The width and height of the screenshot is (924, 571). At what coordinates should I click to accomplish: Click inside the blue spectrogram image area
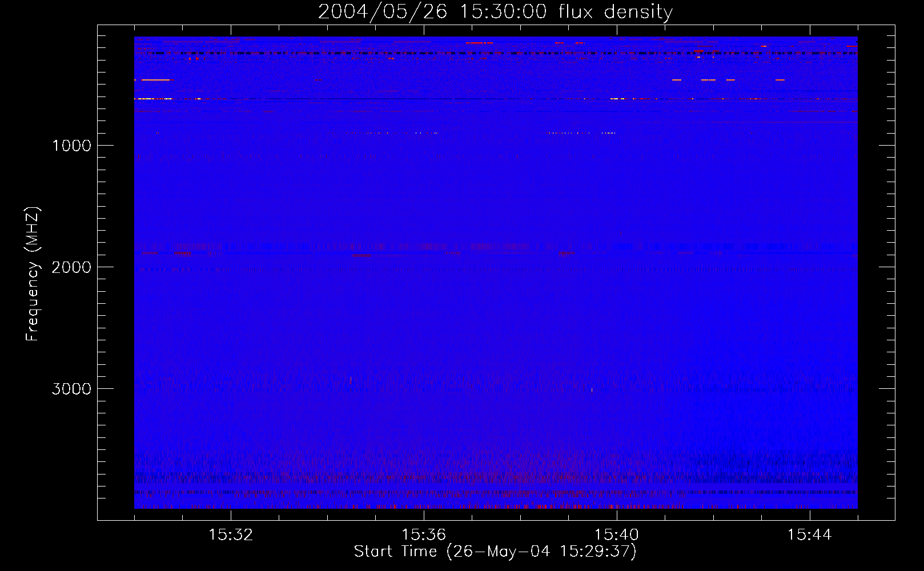(x=496, y=272)
